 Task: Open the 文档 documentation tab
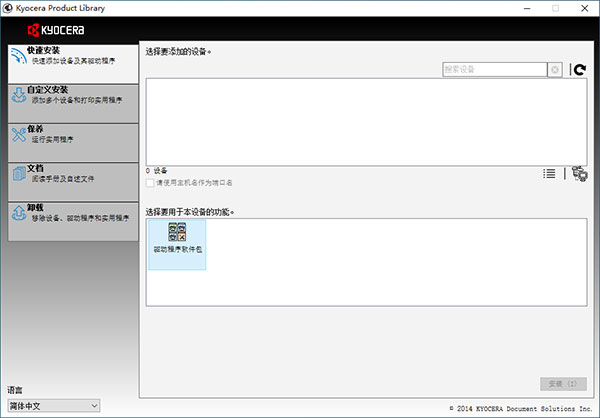coord(73,182)
